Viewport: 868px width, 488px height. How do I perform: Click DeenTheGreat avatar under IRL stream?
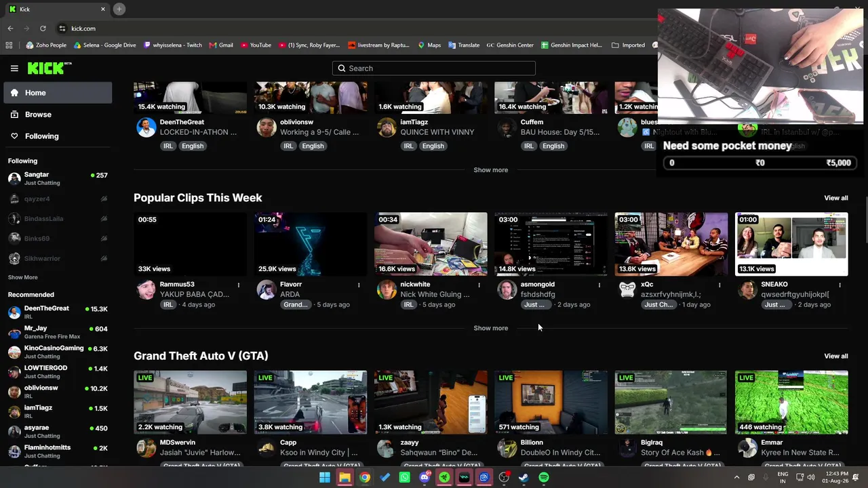tap(146, 127)
